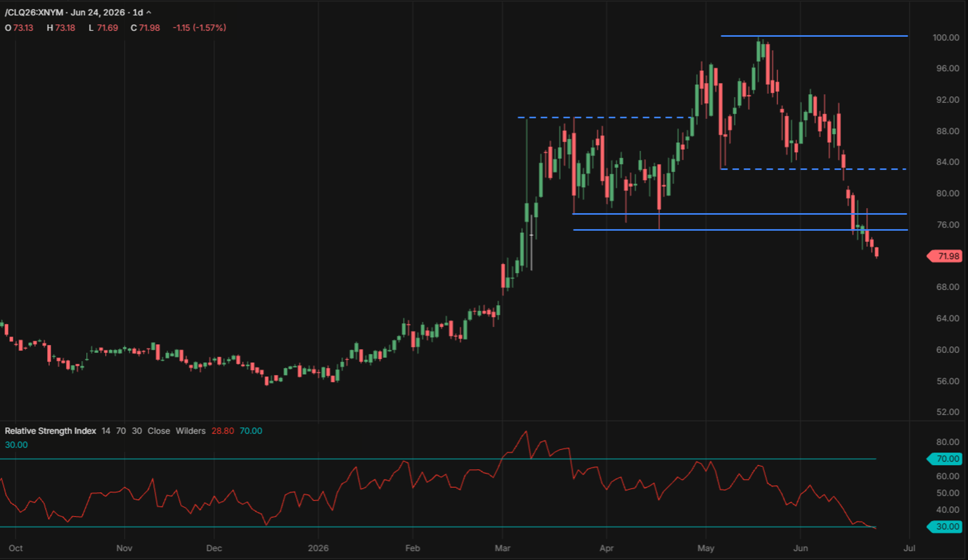The height and width of the screenshot is (560, 968).
Task: Select the upper dashed blue line near 90
Action: tap(605, 117)
